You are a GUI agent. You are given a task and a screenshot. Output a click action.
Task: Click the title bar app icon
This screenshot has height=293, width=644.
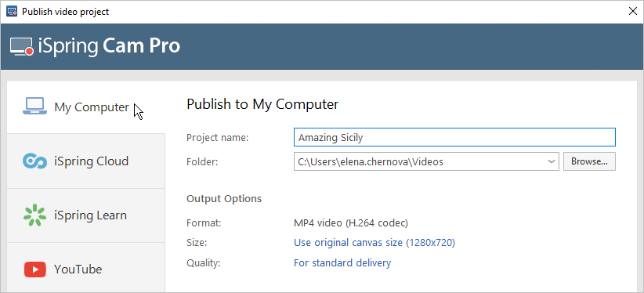click(12, 12)
